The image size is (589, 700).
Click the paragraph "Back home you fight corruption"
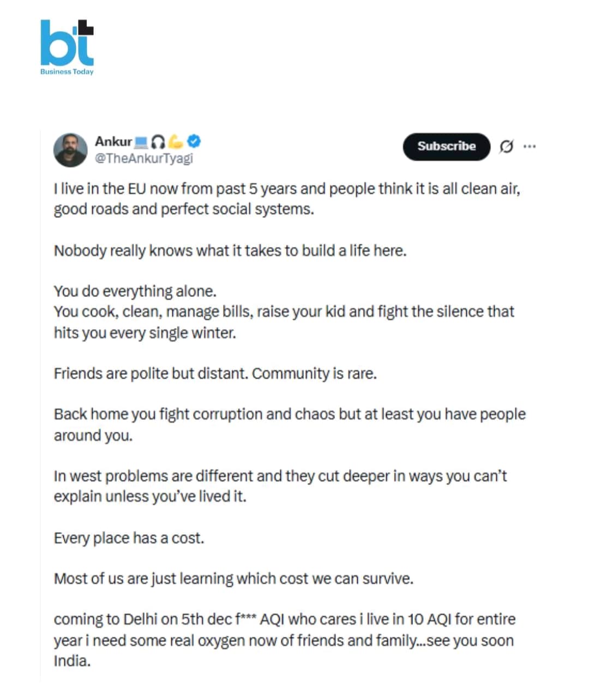[289, 425]
